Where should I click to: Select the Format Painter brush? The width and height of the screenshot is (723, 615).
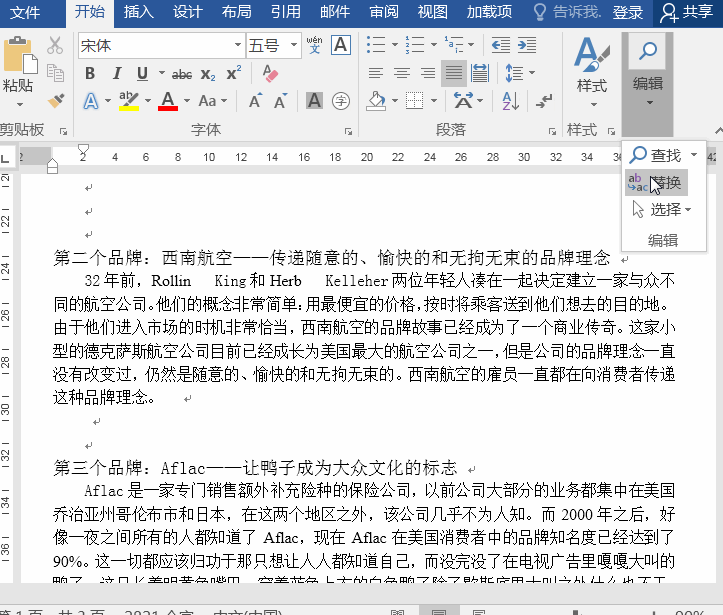tap(56, 101)
